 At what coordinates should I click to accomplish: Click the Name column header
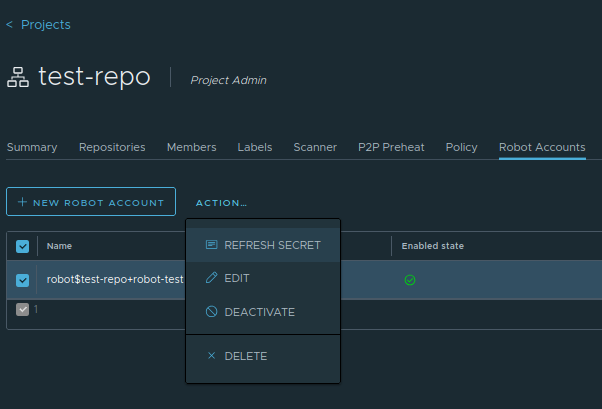pos(59,246)
